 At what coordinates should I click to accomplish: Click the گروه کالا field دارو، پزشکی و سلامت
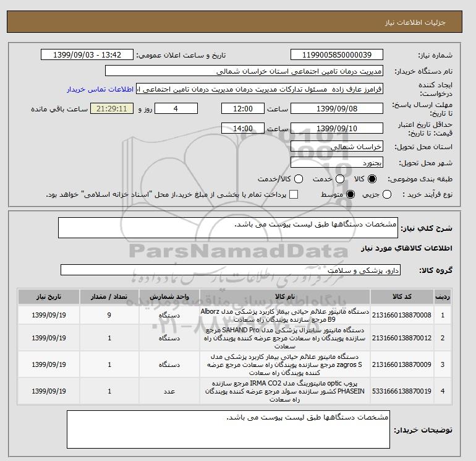(x=231, y=270)
